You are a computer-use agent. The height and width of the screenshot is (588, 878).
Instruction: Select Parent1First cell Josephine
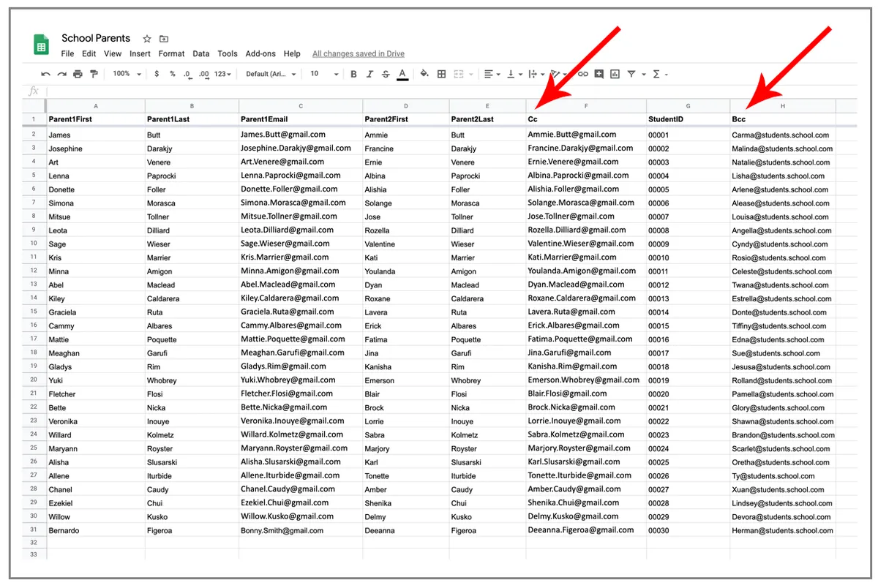tap(96, 148)
